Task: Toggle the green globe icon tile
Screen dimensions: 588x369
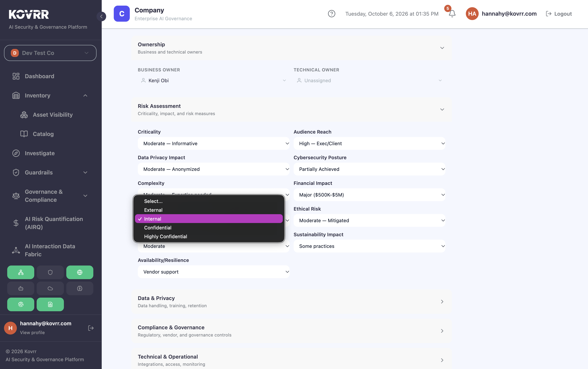Action: (80, 272)
